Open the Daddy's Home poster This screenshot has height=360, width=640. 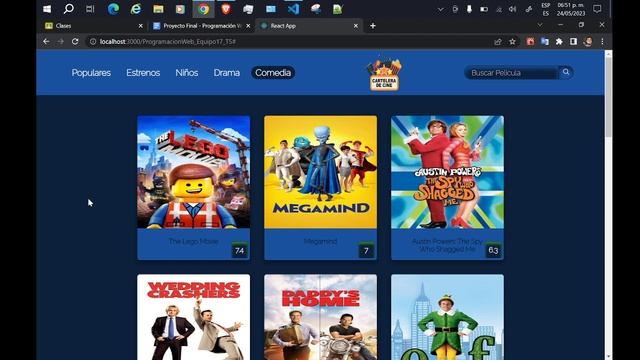click(320, 317)
